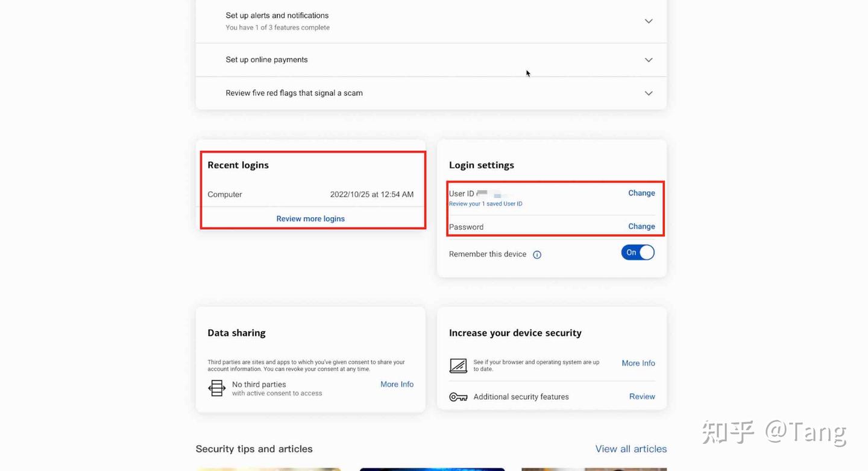Click the Set up alerts and notifications title
This screenshot has height=471, width=868.
click(277, 16)
